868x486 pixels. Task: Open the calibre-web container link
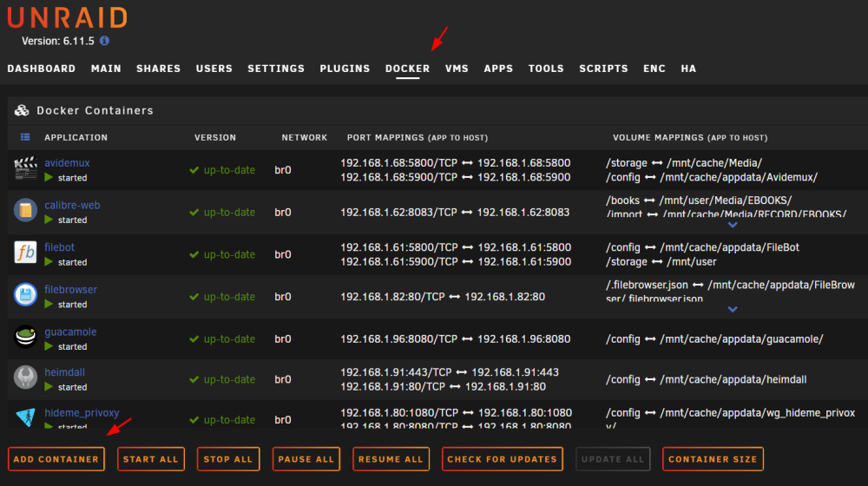(72, 205)
